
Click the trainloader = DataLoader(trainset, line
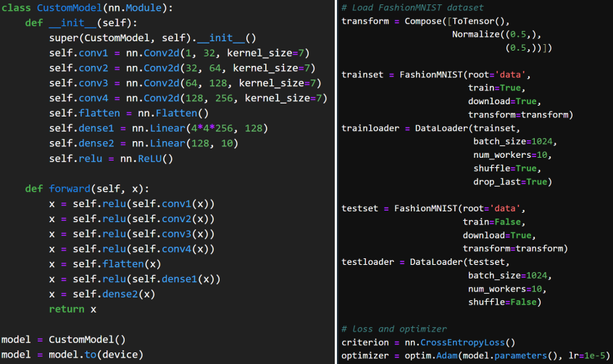[431, 128]
